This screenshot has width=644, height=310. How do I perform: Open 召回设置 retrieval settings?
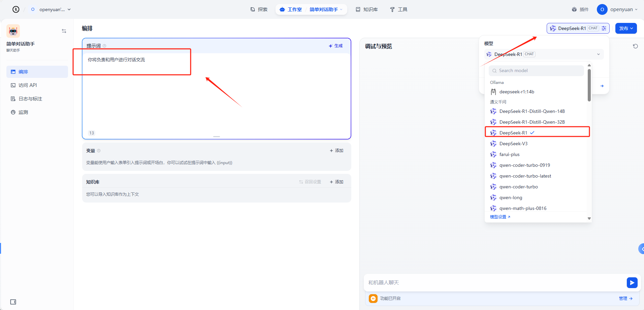click(310, 182)
